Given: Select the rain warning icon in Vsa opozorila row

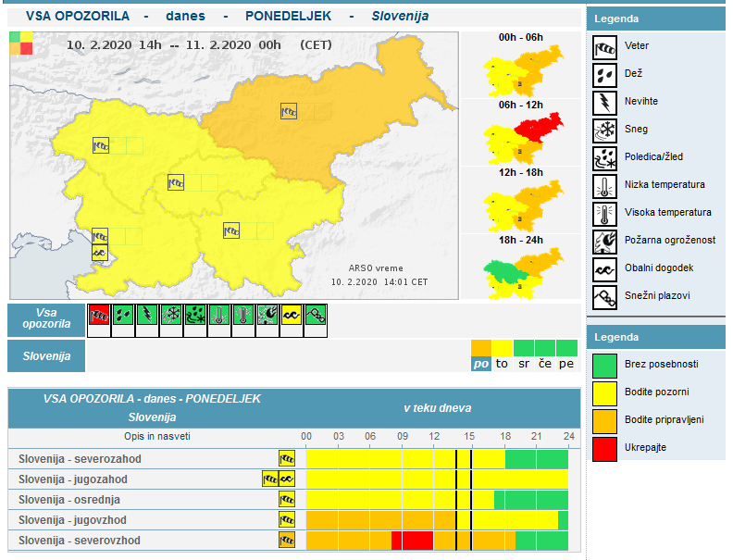Looking at the screenshot, I should 123,315.
